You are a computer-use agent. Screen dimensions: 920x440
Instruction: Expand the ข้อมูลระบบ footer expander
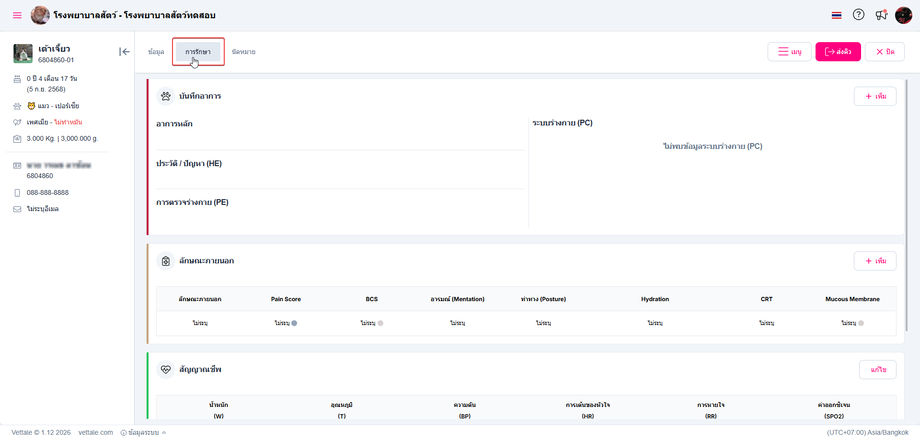click(x=144, y=432)
